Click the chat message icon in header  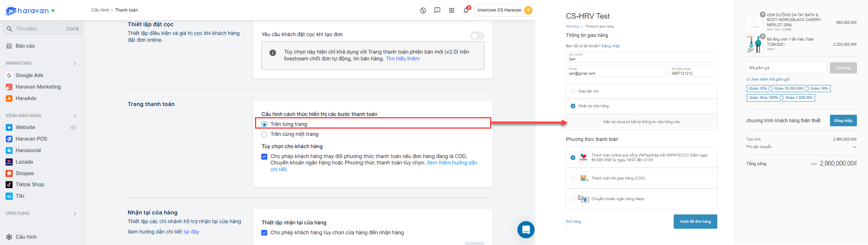pos(437,10)
